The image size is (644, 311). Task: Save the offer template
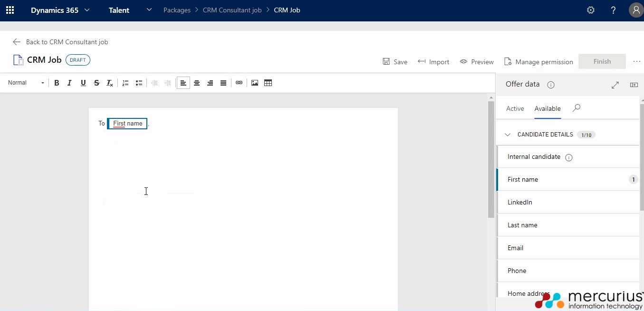tap(395, 62)
